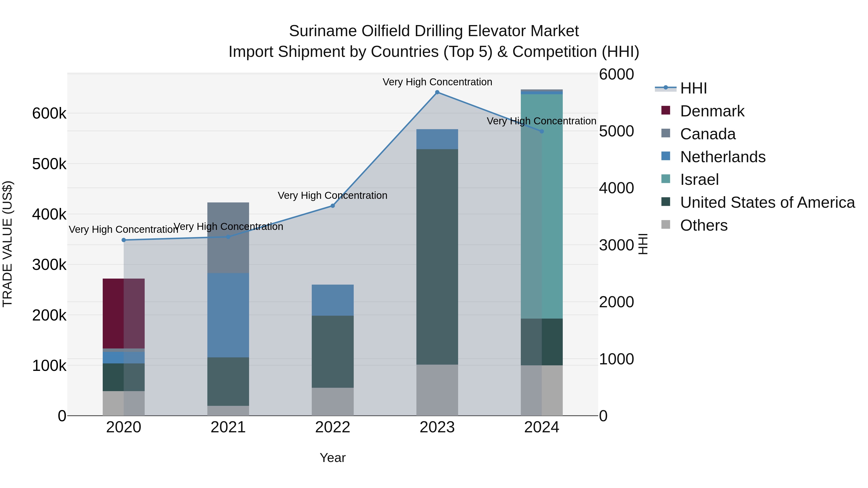Click the Israel teal color swatch
The width and height of the screenshot is (868, 488).
click(x=665, y=179)
